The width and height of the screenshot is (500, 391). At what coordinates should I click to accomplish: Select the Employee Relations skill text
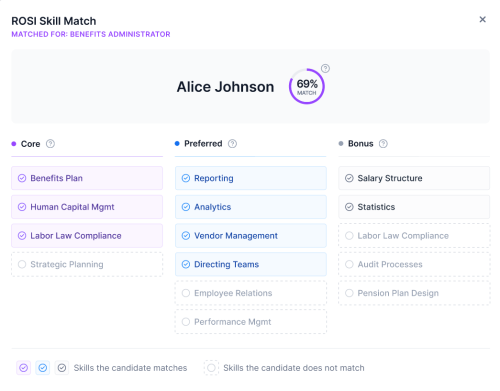coord(233,293)
